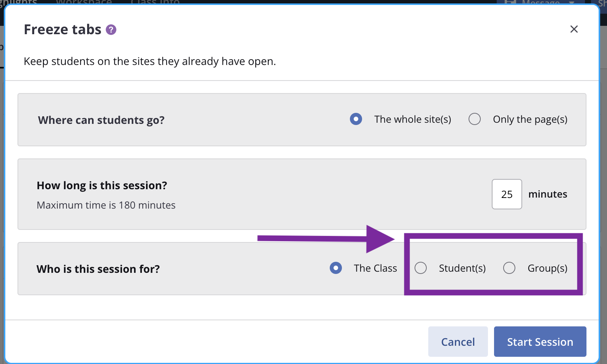607x364 pixels.
Task: Click the "Where can students go?" heading
Action: (x=101, y=120)
